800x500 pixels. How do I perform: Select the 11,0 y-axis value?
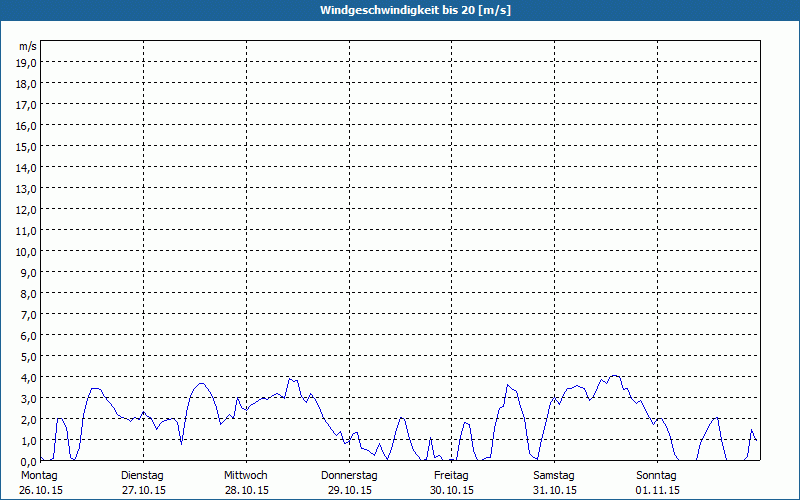coord(26,231)
